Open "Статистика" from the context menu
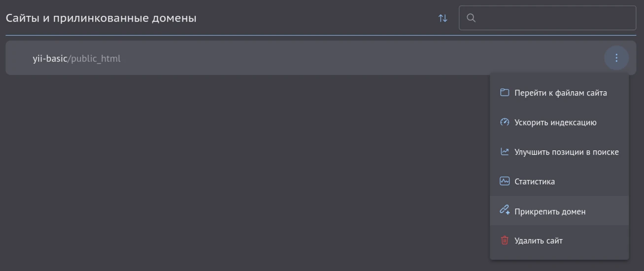Screen dimensions: 644x271 534,181
